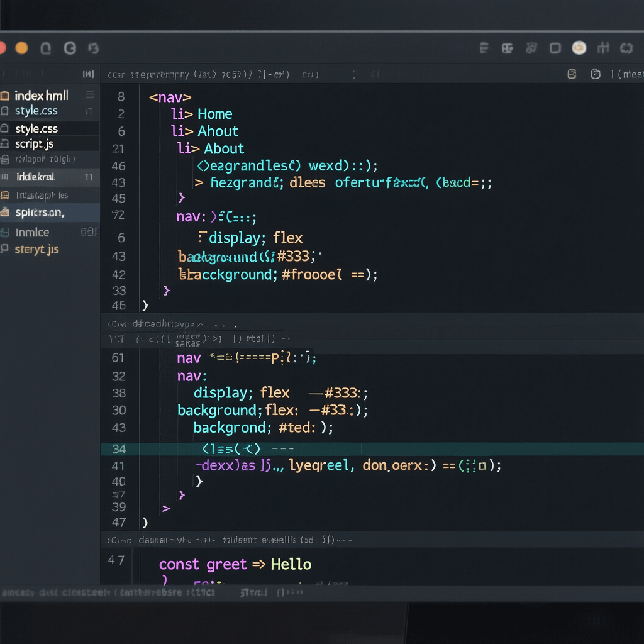Click the orange window control dot

21,48
